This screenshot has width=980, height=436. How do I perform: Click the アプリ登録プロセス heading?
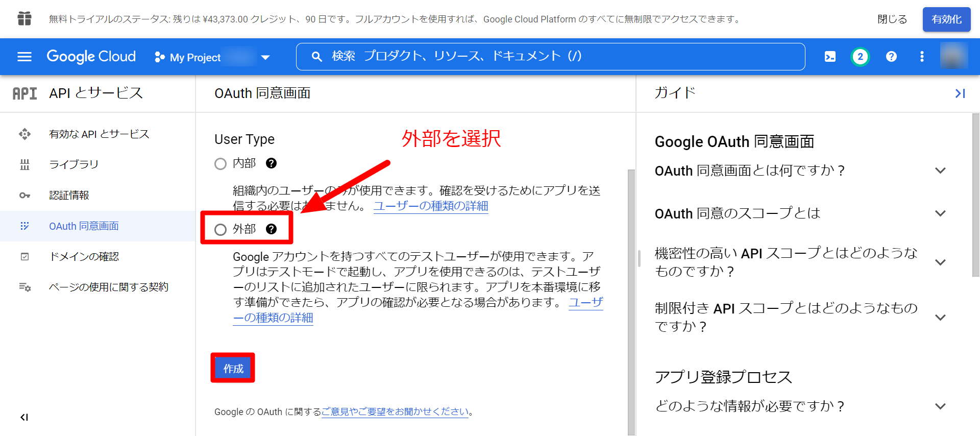pyautogui.click(x=723, y=377)
